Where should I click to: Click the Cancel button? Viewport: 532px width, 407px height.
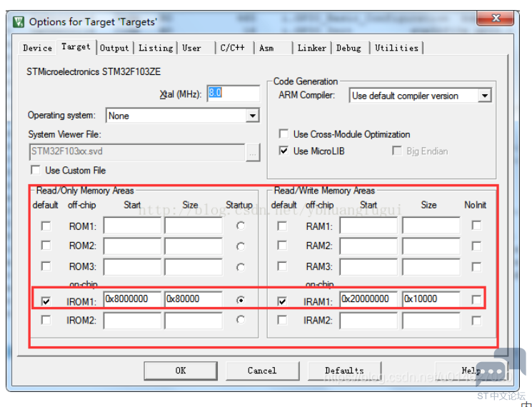[x=262, y=371]
